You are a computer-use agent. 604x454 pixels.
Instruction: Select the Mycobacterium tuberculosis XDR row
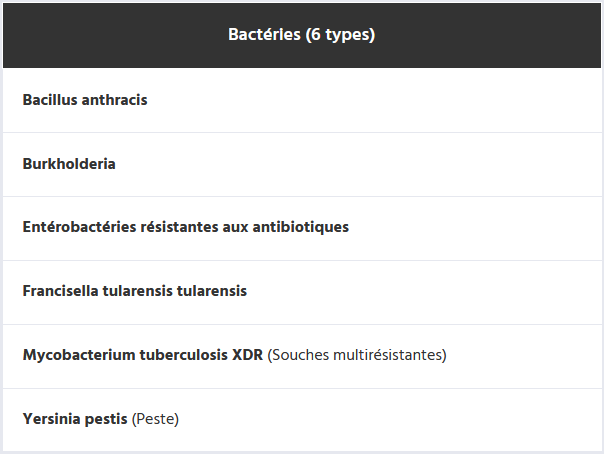coord(142,355)
